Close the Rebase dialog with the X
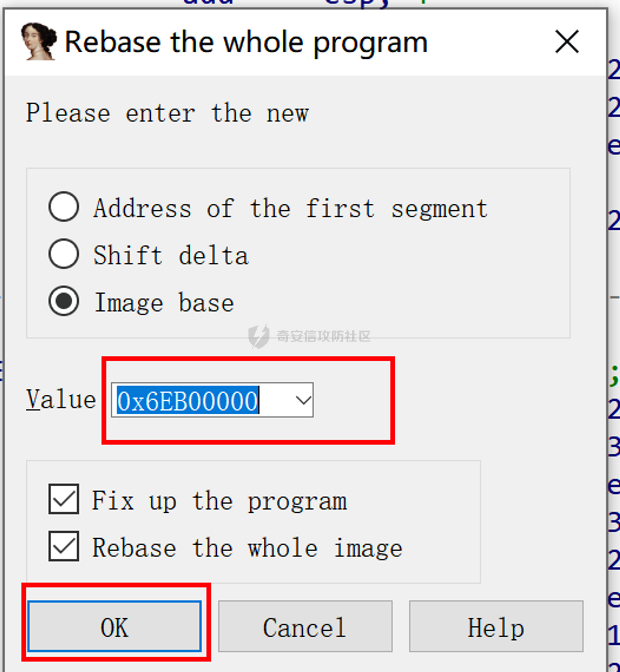The width and height of the screenshot is (620, 672). (567, 42)
